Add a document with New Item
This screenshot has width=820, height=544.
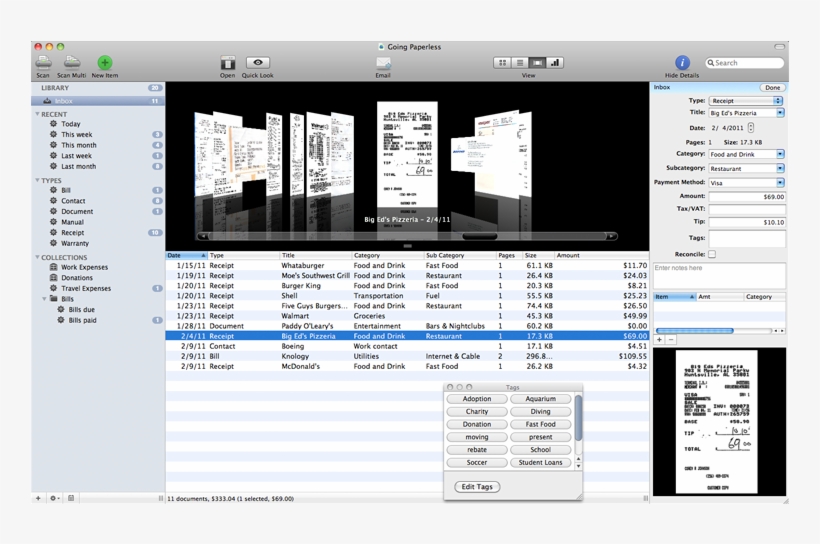[104, 63]
